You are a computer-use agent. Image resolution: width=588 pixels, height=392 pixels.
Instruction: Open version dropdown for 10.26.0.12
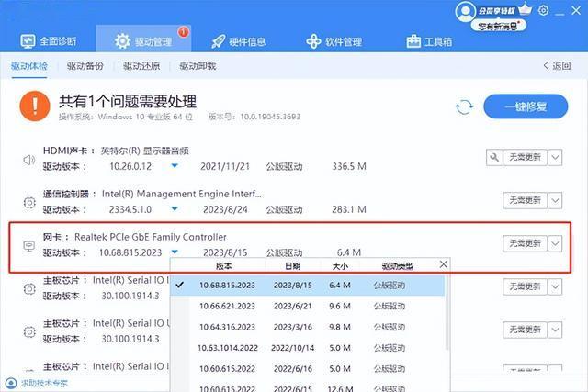(175, 166)
